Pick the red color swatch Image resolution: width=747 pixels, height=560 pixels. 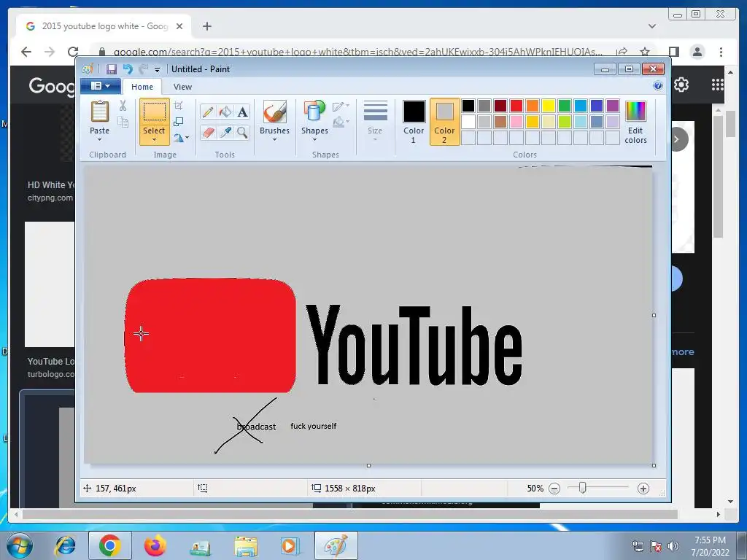click(x=516, y=105)
